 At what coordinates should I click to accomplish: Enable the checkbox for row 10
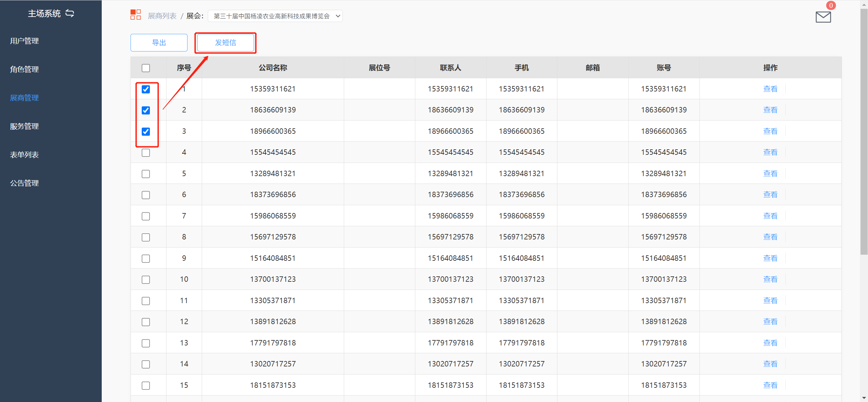146,280
